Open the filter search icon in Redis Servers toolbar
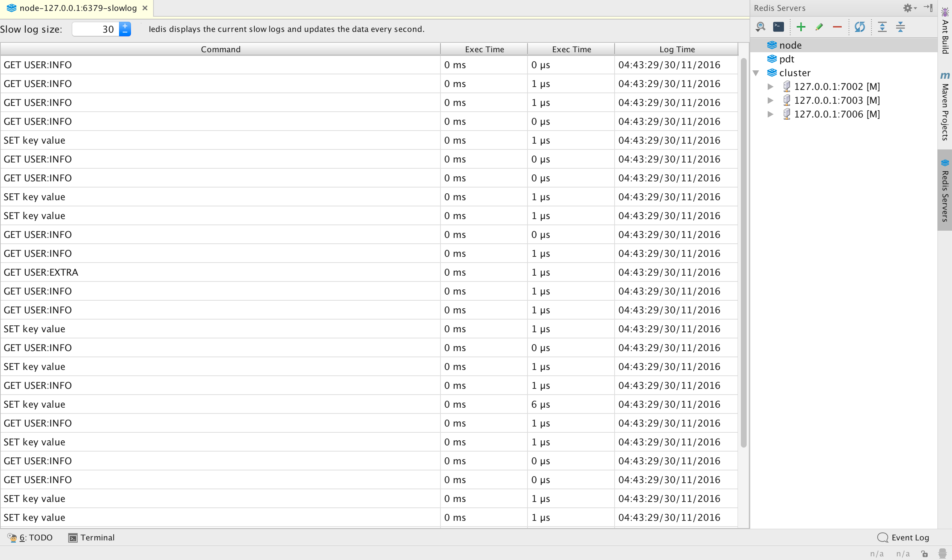This screenshot has width=952, height=560. (x=760, y=27)
